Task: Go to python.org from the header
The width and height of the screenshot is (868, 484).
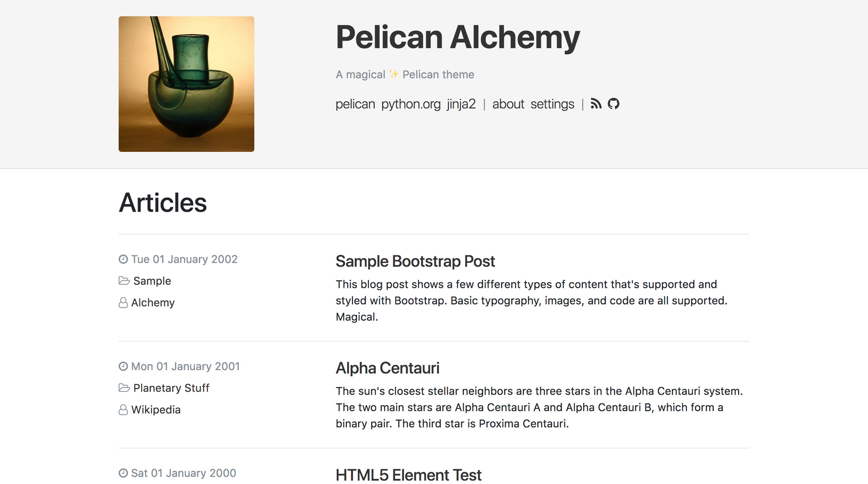Action: tap(410, 104)
